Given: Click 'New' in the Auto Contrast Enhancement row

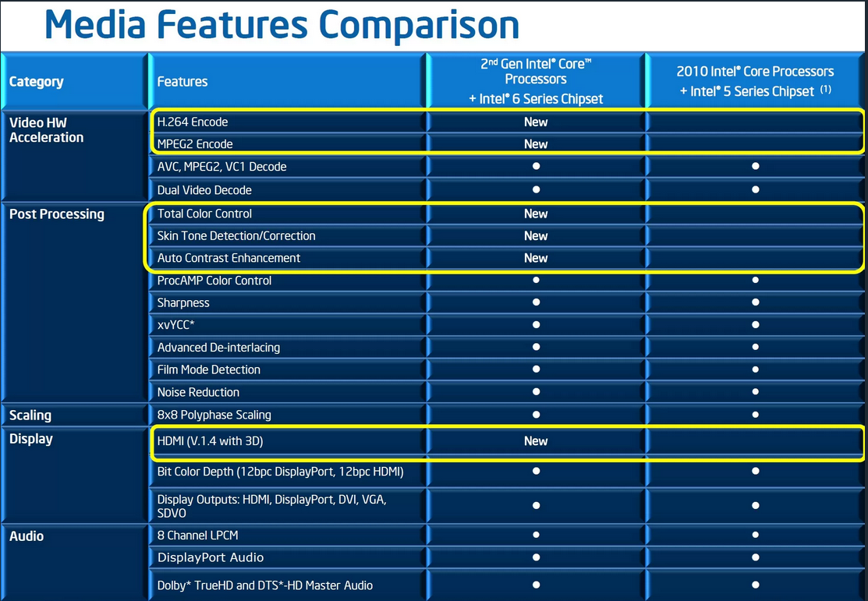Looking at the screenshot, I should point(535,258).
